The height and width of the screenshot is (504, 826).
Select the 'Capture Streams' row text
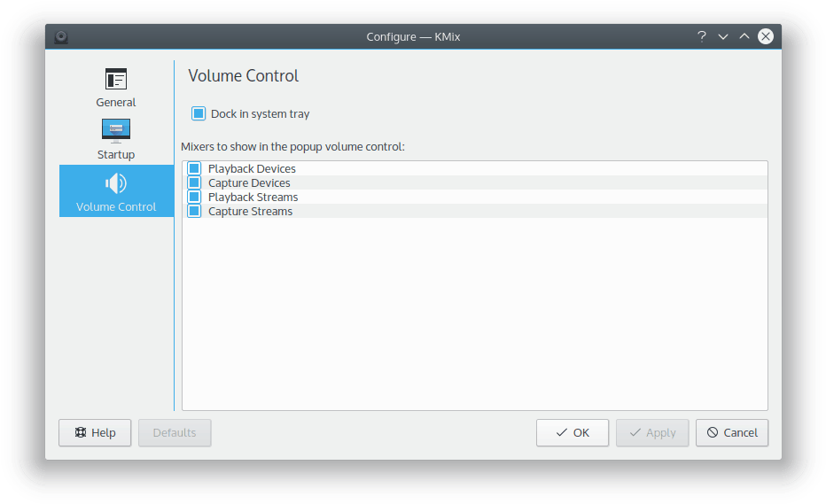(x=250, y=211)
